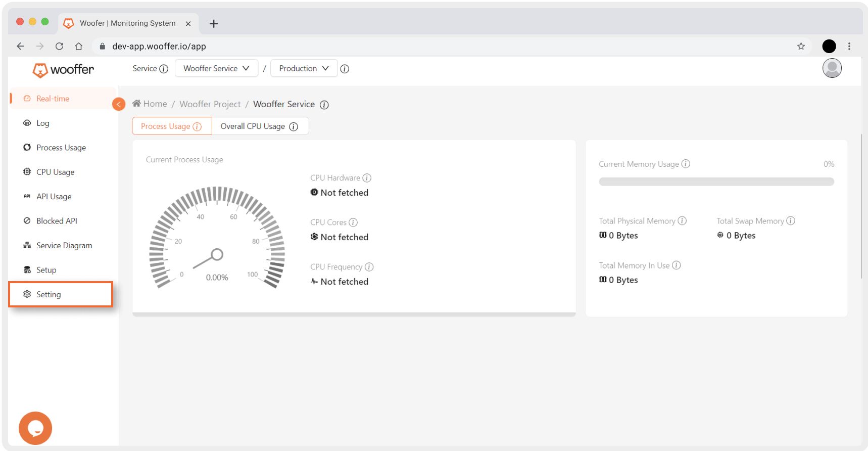Screen dimensions: 868x451
Task: Click the CPU Cores info icon
Action: (x=353, y=222)
